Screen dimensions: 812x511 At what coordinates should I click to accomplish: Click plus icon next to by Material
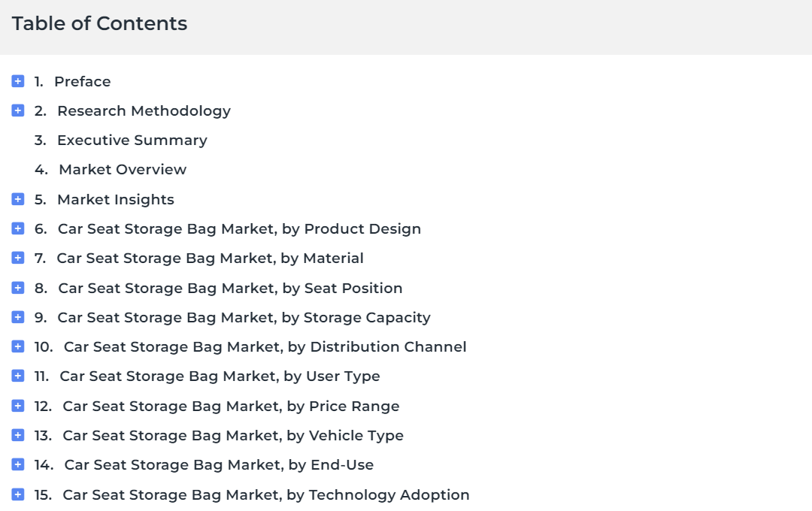[x=17, y=258]
